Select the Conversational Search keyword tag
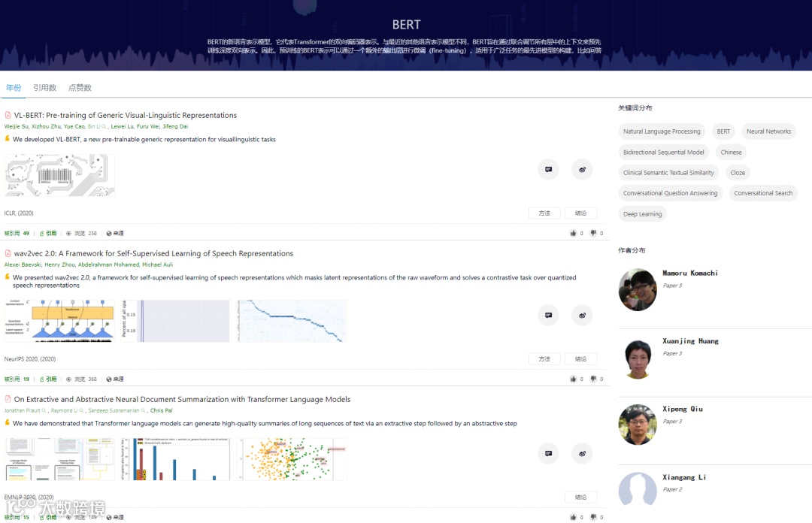The width and height of the screenshot is (812, 523). click(x=763, y=193)
